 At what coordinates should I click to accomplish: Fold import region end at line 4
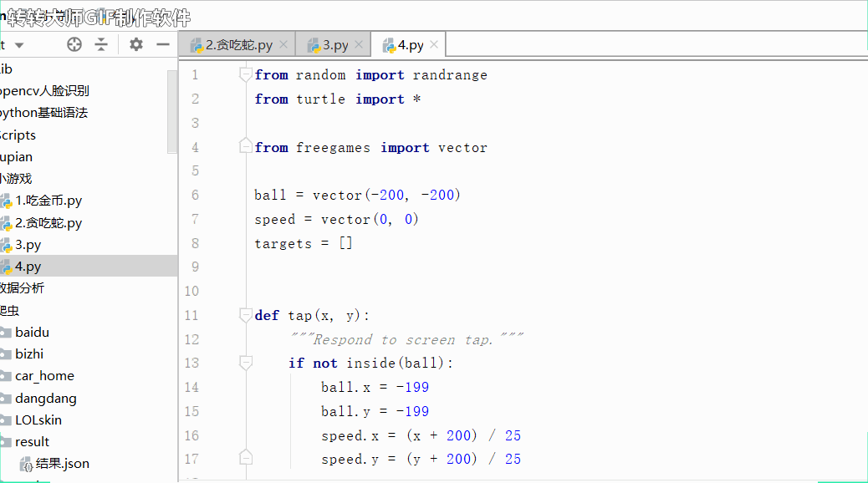[x=246, y=146]
